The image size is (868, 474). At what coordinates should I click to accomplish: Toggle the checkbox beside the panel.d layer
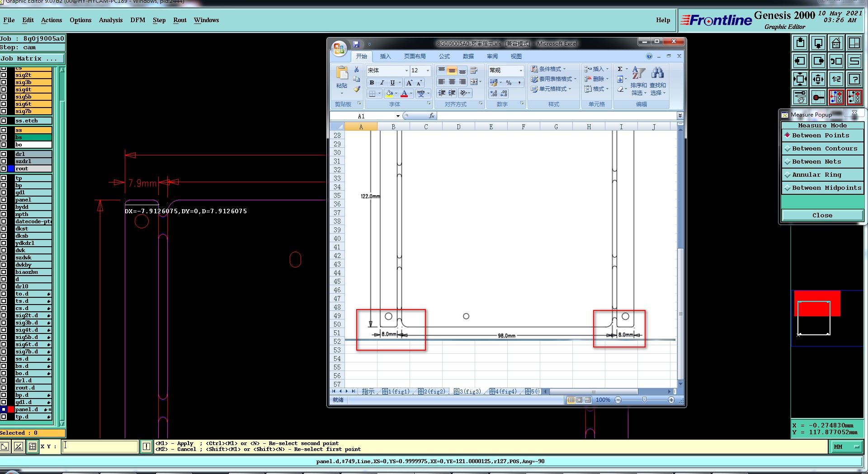point(4,409)
